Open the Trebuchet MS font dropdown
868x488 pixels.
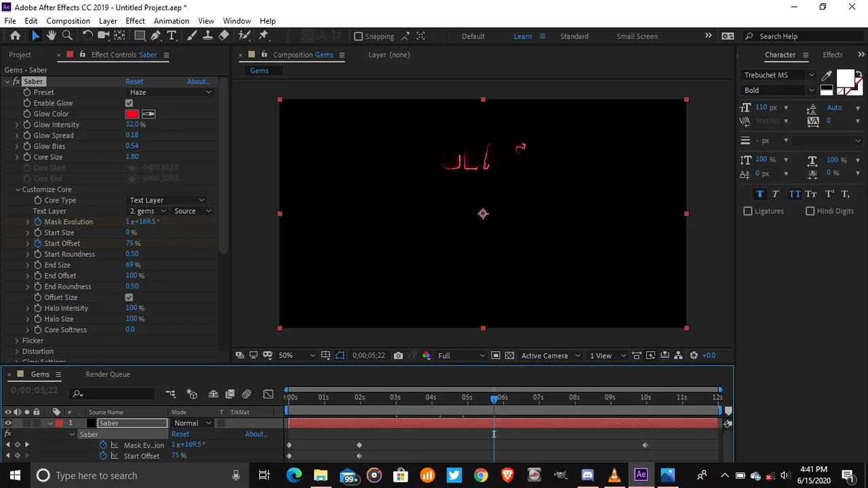click(x=778, y=75)
